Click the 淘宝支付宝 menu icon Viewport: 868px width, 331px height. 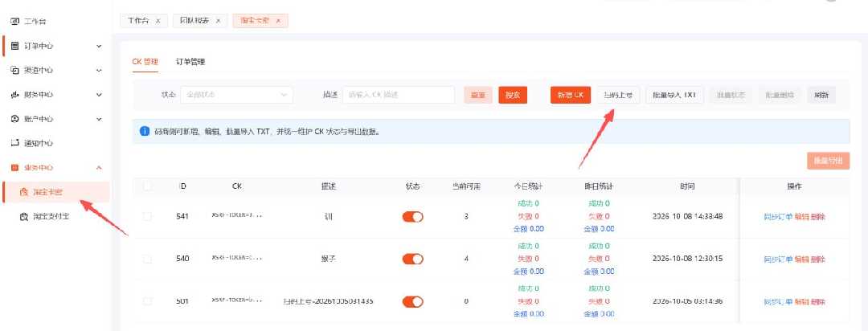(x=24, y=216)
